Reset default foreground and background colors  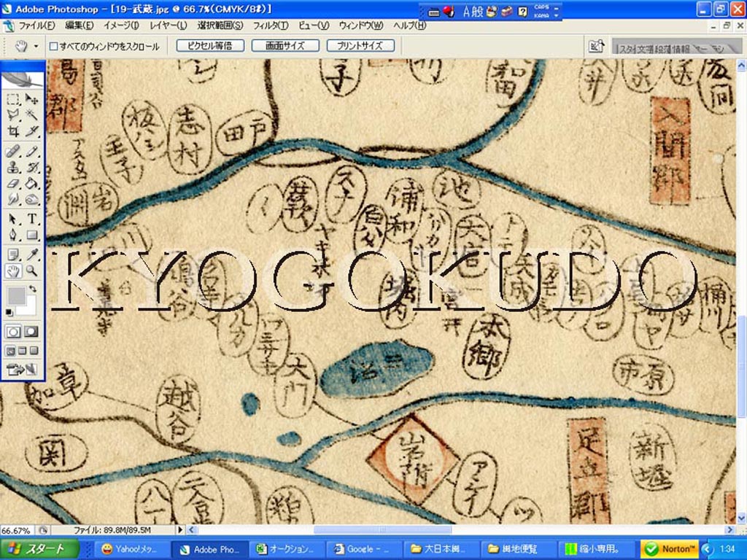coord(9,312)
